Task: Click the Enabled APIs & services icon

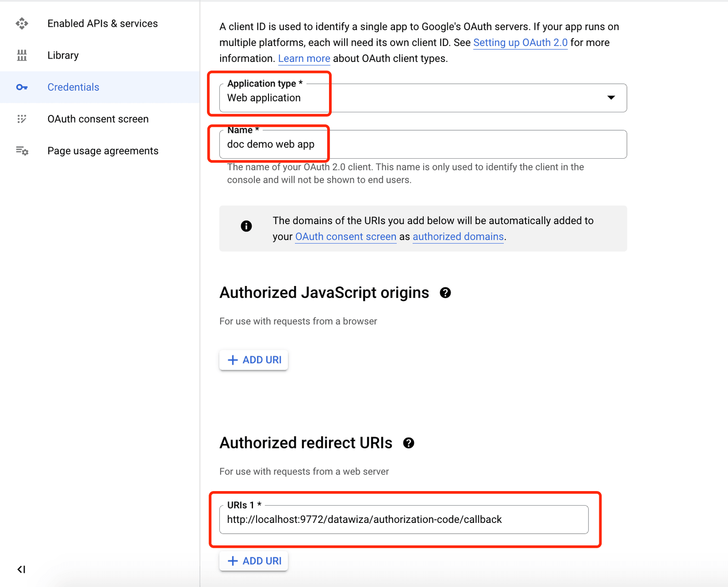Action: pos(22,24)
